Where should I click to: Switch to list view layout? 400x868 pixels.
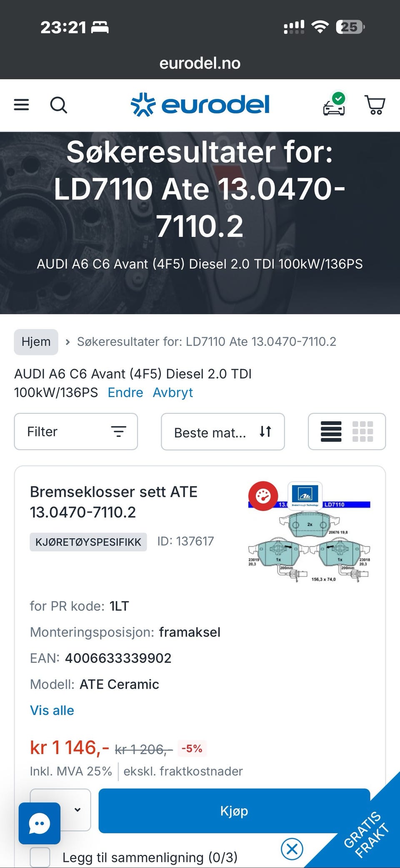[x=331, y=431]
